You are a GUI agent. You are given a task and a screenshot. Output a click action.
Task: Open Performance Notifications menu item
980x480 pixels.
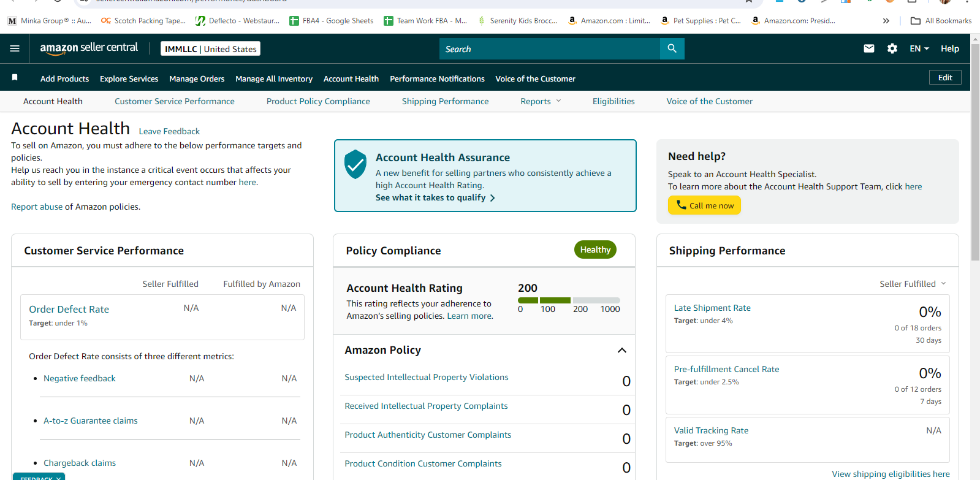click(437, 78)
